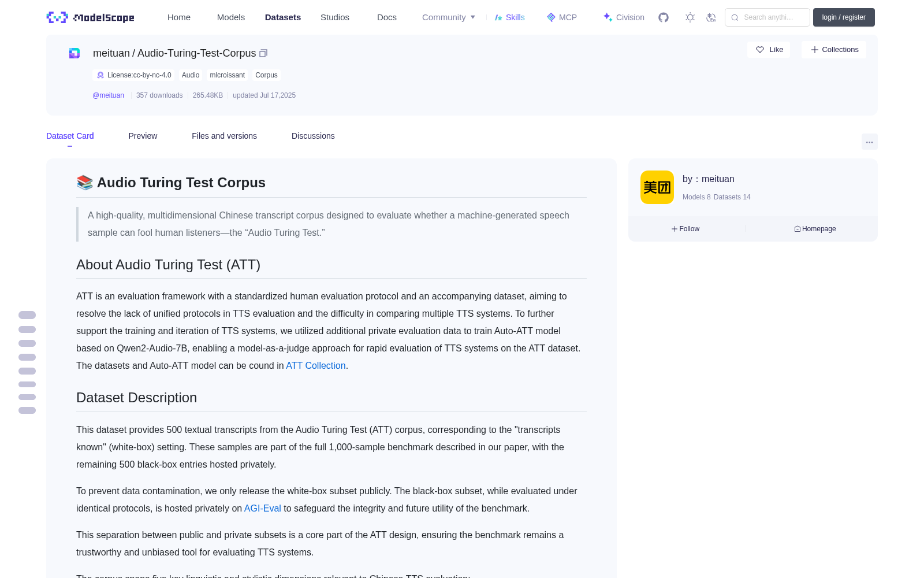
Task: Open the Skills page
Action: click(x=510, y=17)
